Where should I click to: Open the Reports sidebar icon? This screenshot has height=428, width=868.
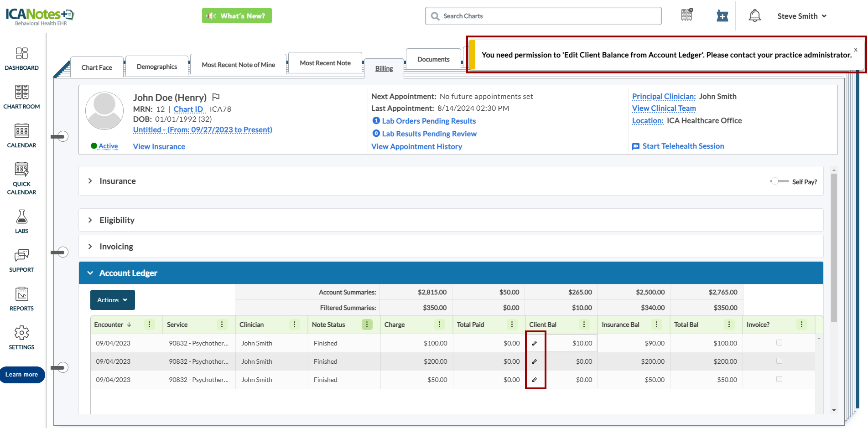21,299
